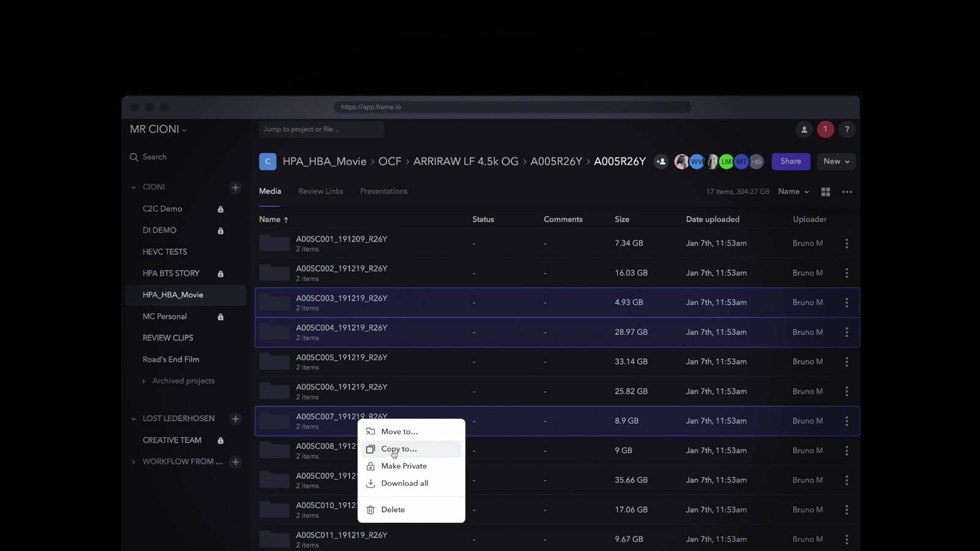Select Download all from context menu
This screenshot has height=551, width=980.
click(x=411, y=483)
